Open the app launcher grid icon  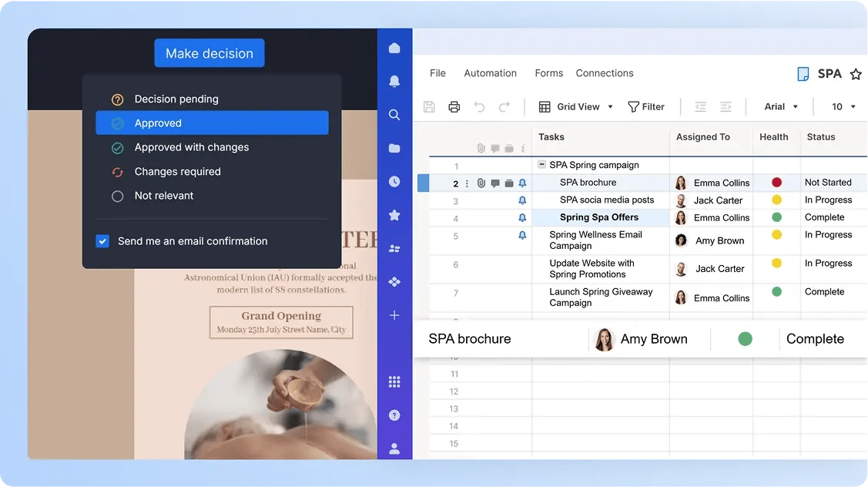pyautogui.click(x=394, y=382)
